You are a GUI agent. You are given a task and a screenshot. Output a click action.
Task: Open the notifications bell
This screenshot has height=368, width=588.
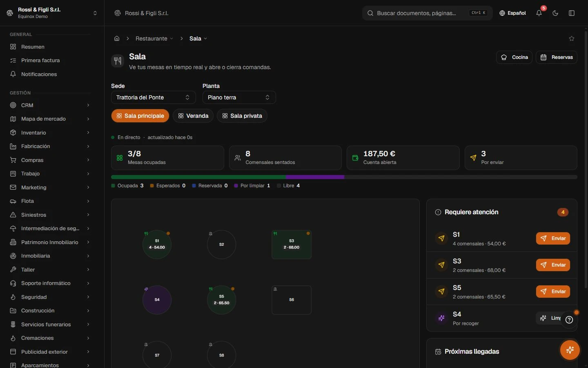tap(539, 13)
